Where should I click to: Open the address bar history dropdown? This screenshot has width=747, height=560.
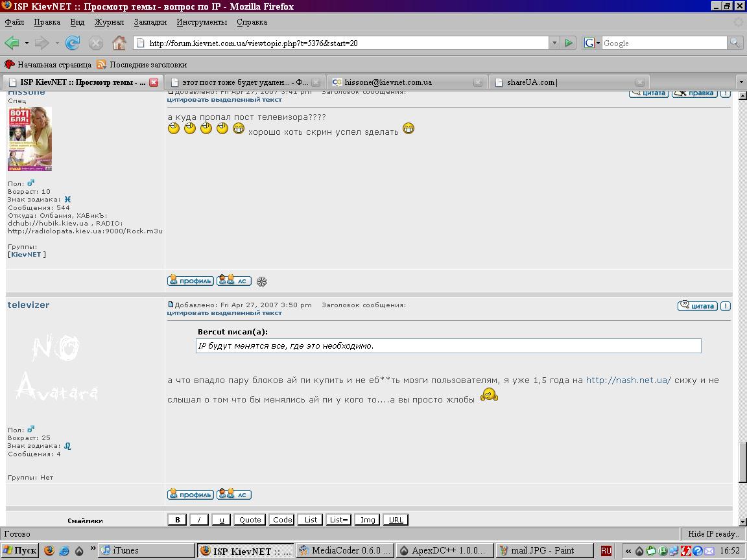click(554, 43)
